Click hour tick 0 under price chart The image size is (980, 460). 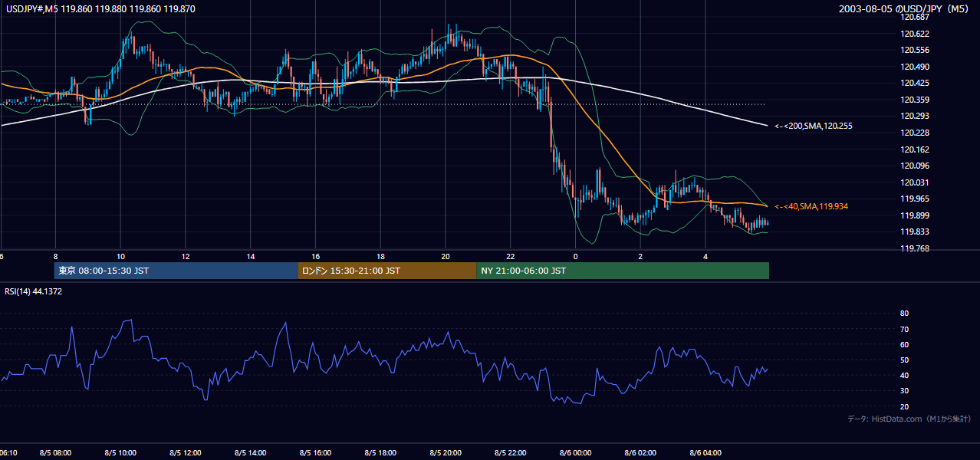click(575, 256)
